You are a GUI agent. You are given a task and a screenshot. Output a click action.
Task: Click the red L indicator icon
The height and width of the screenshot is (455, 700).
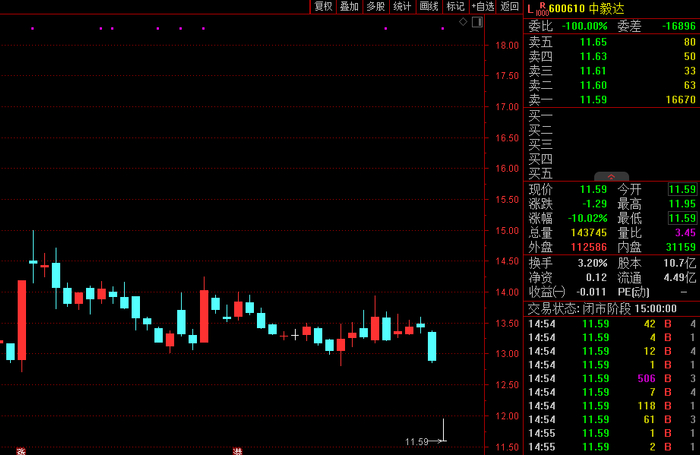530,9
